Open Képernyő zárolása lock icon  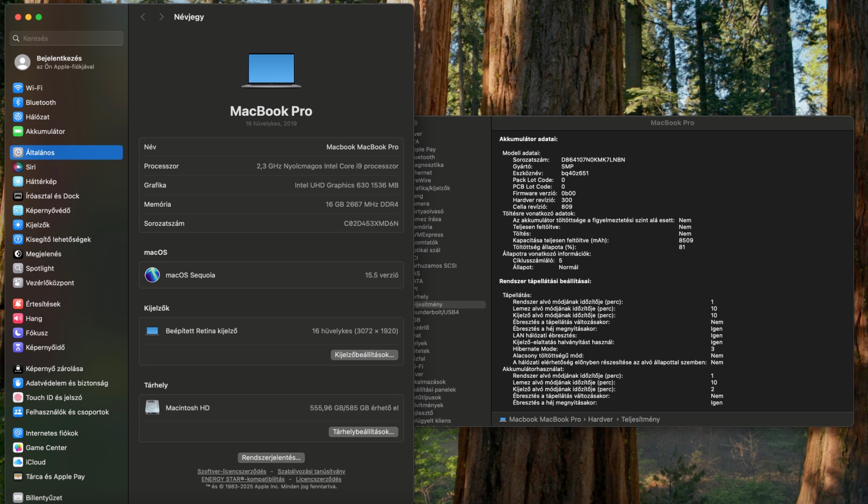pos(18,369)
